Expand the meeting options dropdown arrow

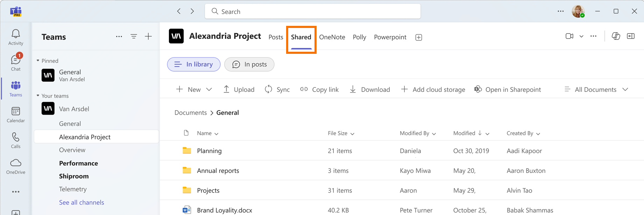[581, 36]
